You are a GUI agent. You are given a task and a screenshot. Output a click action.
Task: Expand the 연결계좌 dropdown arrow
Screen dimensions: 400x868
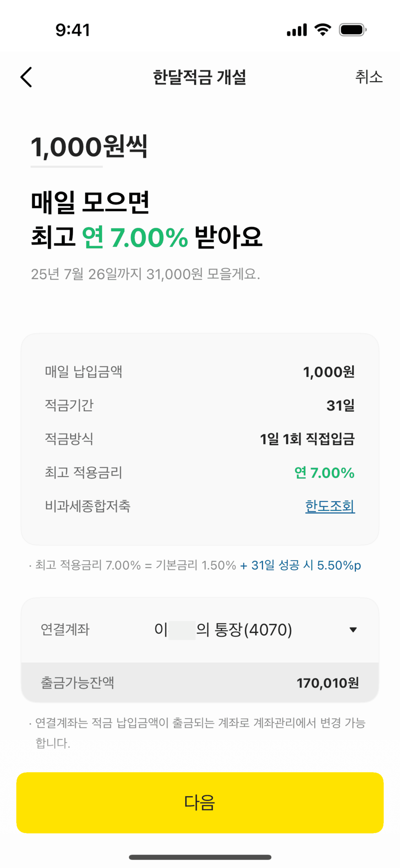coord(353,630)
